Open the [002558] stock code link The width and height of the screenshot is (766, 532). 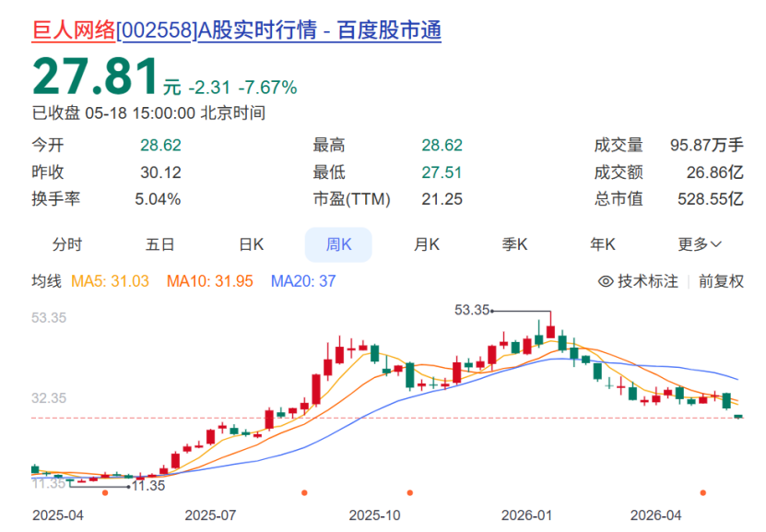(x=157, y=30)
